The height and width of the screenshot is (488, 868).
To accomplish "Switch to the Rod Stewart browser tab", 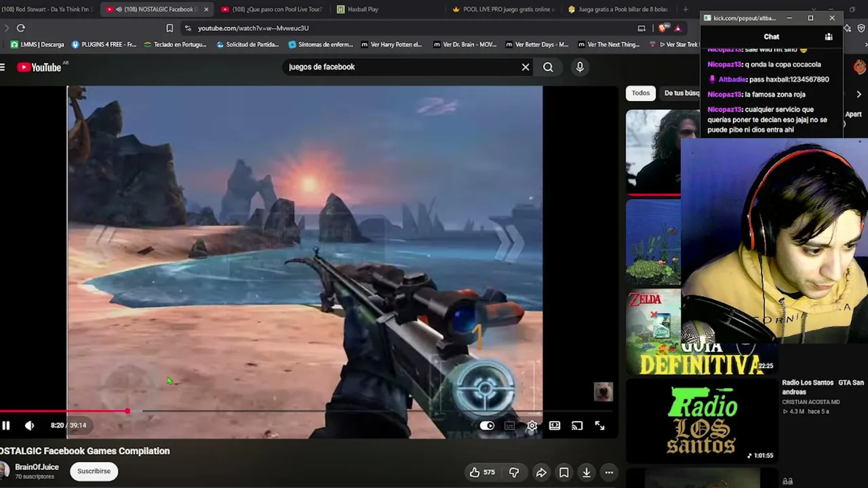I will pos(46,9).
